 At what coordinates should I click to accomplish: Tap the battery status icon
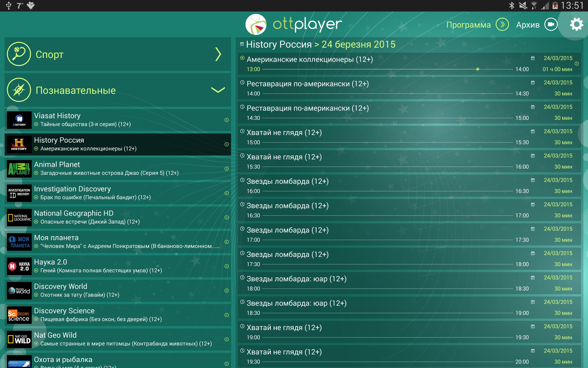coord(555,5)
